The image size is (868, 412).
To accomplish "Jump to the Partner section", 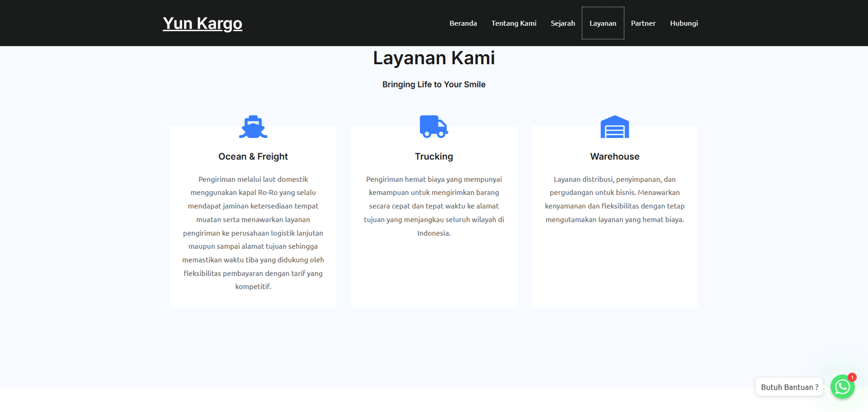I will pyautogui.click(x=643, y=23).
